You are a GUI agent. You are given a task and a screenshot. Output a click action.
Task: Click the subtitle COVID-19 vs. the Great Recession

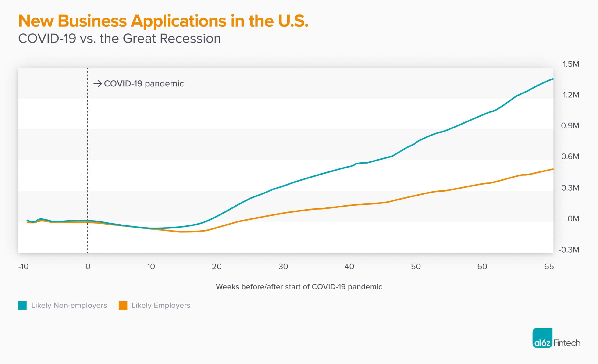click(119, 39)
